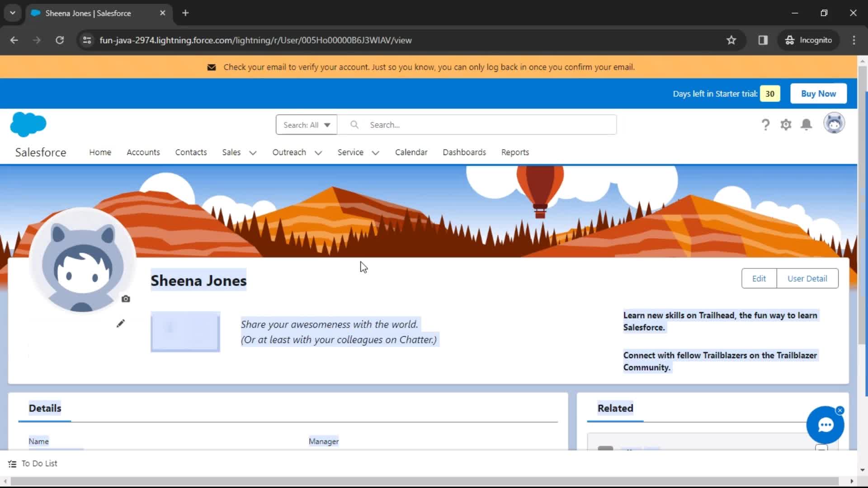
Task: Click the large profile avatar photo
Action: click(x=82, y=261)
